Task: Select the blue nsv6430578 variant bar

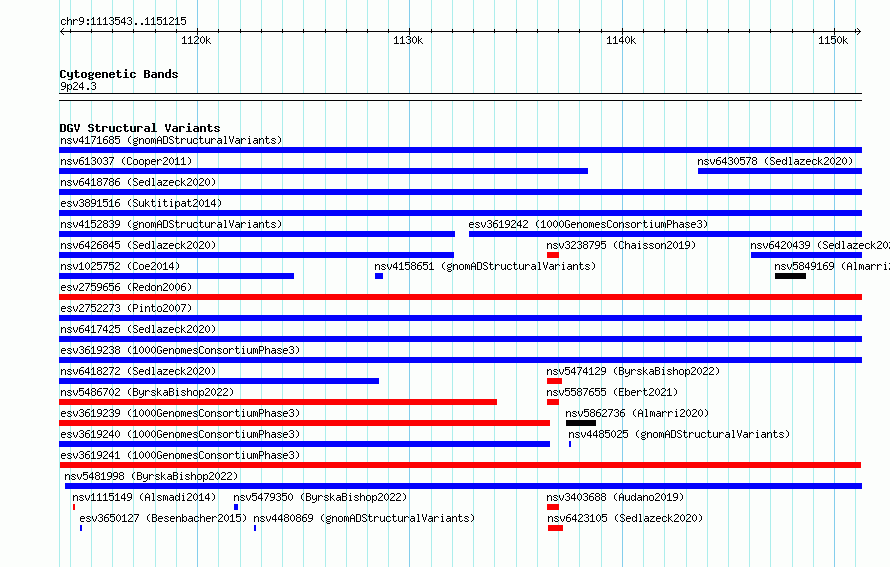Action: [x=780, y=171]
